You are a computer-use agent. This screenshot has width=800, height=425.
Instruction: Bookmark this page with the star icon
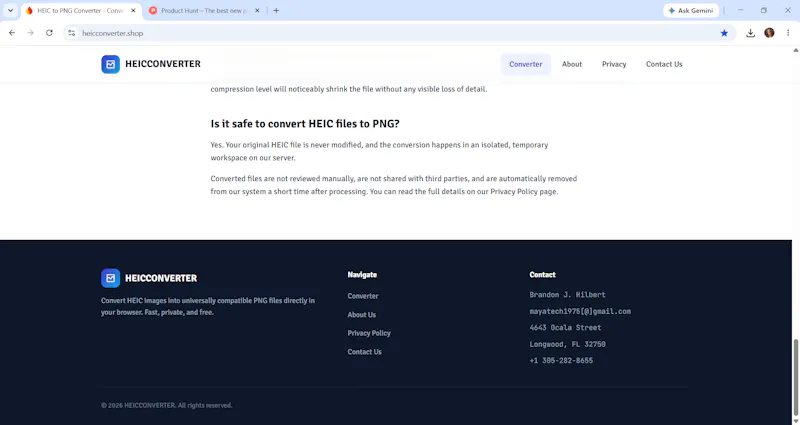724,33
